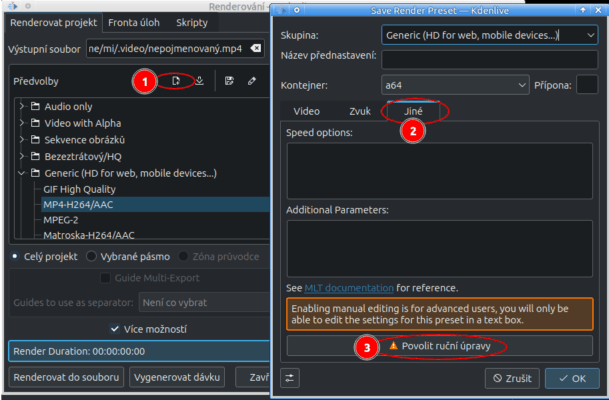Click the save preset icon
This screenshot has height=400, width=609.
point(230,81)
